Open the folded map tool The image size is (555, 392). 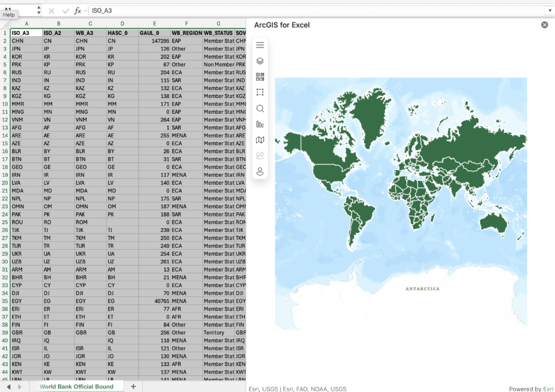[x=260, y=140]
